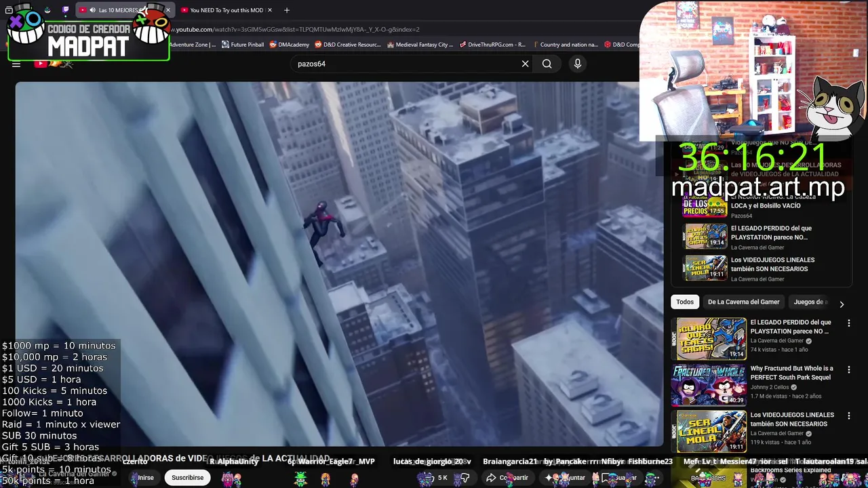Click the magnifier search button
This screenshot has width=868, height=488.
[x=547, y=64]
